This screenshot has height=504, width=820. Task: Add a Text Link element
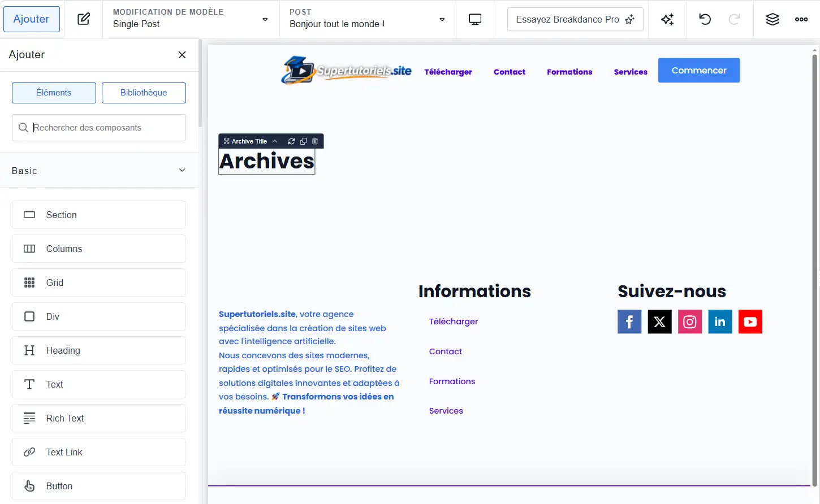[99, 452]
